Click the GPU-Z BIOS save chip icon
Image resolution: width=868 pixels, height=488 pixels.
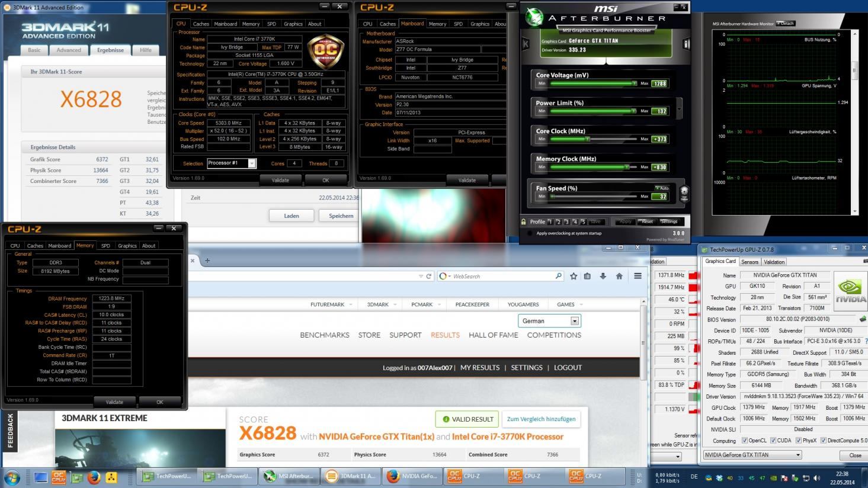click(x=863, y=319)
